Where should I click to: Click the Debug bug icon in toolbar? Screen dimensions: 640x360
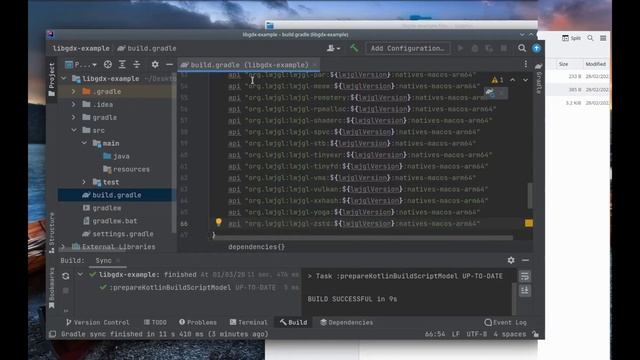[475, 48]
